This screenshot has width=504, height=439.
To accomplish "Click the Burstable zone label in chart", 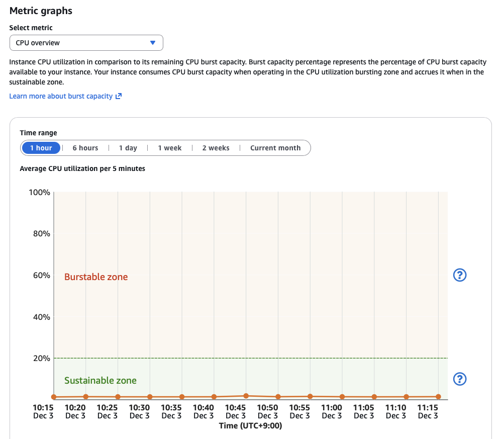I will coord(96,277).
